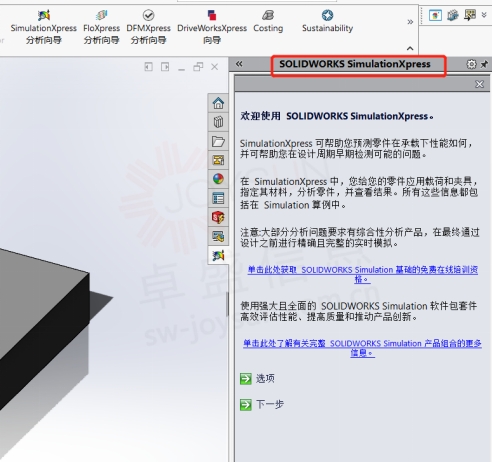
Task: Collapse task pane with double-left arrows
Action: tap(239, 64)
